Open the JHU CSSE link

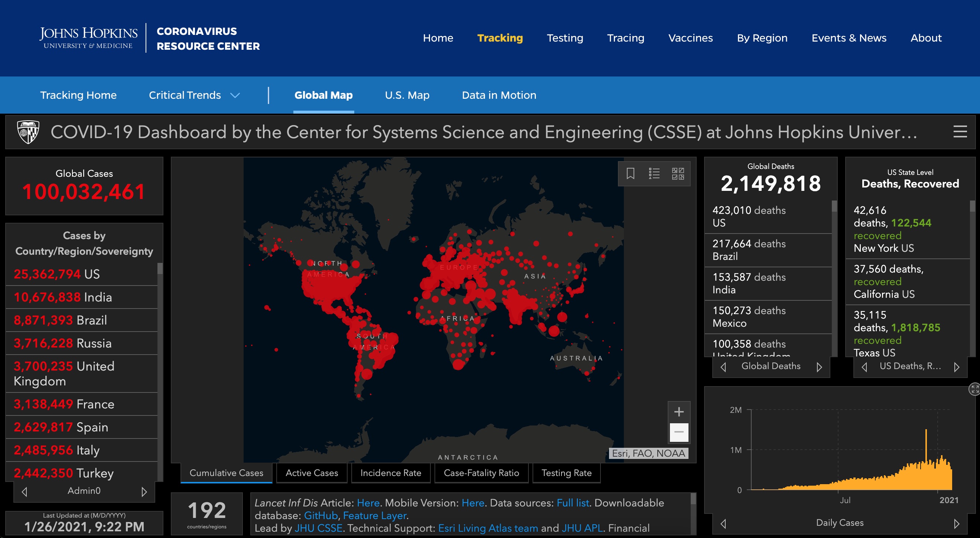click(x=318, y=528)
